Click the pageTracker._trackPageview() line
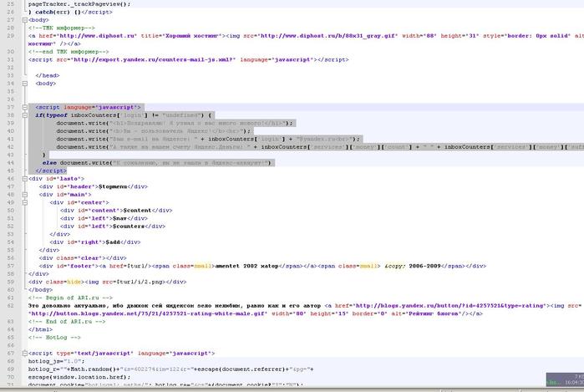 pyautogui.click(x=79, y=4)
